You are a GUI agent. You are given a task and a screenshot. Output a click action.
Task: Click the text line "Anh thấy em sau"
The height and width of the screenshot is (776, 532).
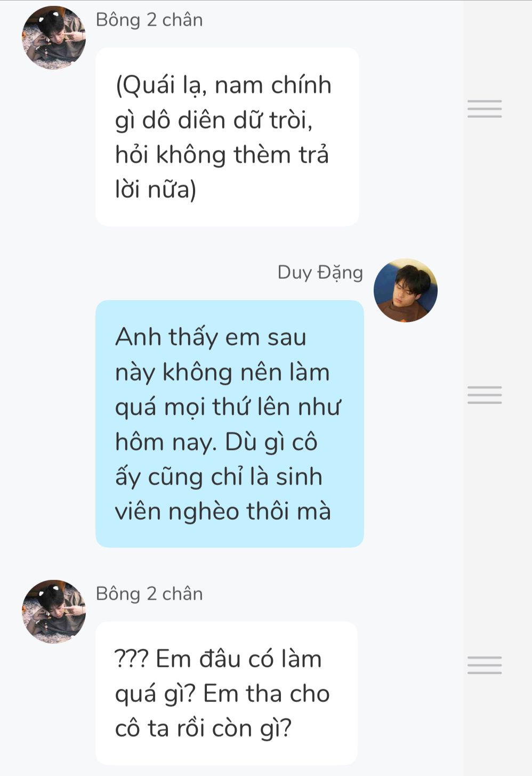211,337
